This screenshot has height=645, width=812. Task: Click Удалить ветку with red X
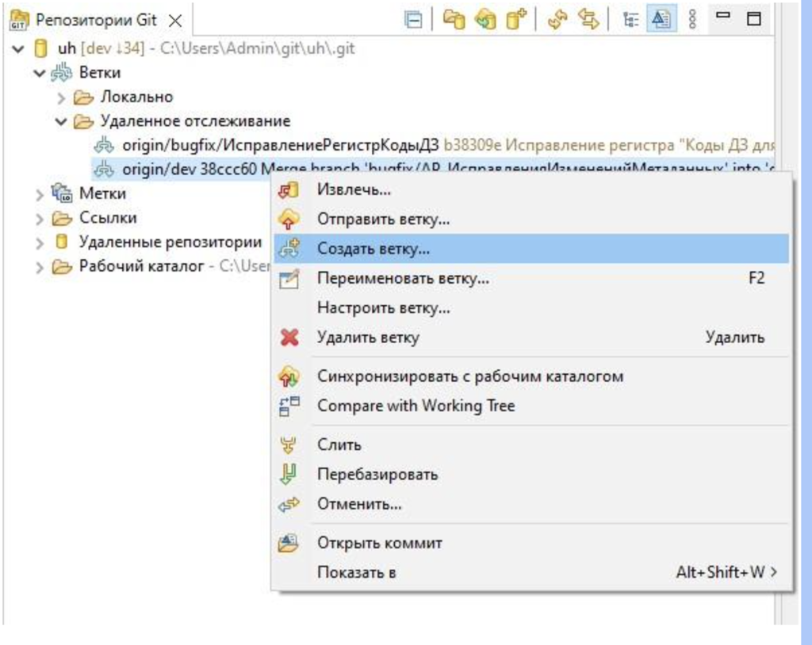point(368,338)
